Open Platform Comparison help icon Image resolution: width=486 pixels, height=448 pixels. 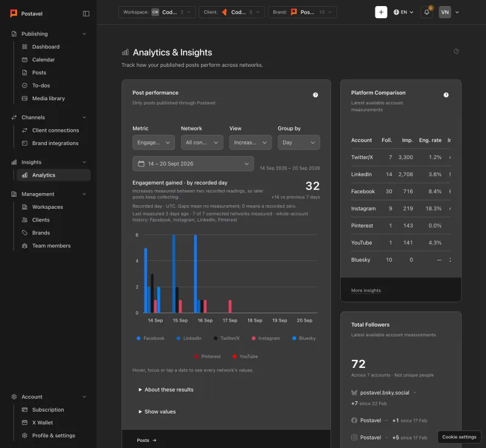point(446,95)
